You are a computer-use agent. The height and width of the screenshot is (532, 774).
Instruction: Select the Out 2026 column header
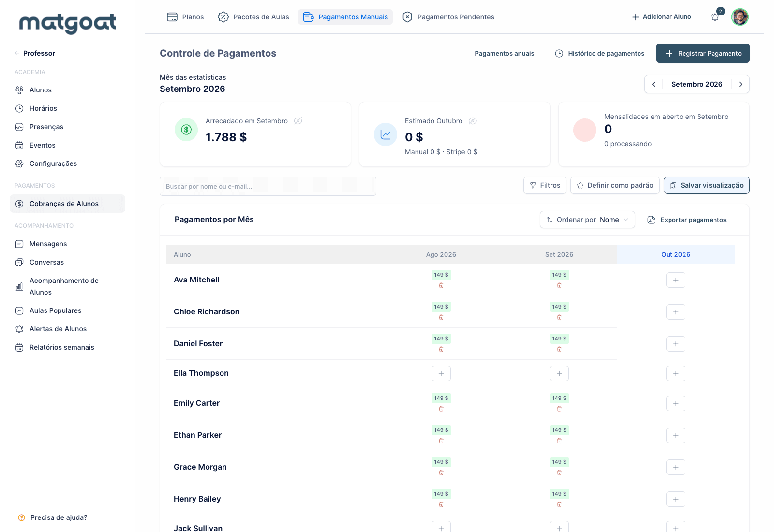pos(676,254)
